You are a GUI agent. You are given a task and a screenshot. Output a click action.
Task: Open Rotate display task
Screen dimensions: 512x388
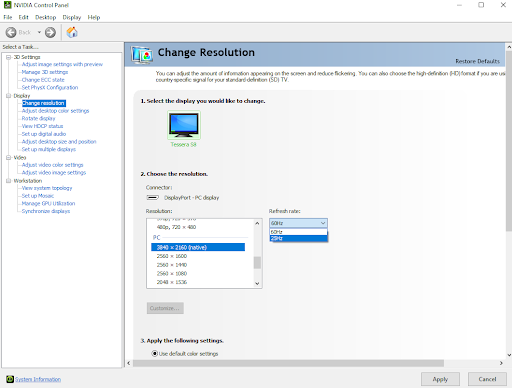click(x=38, y=118)
